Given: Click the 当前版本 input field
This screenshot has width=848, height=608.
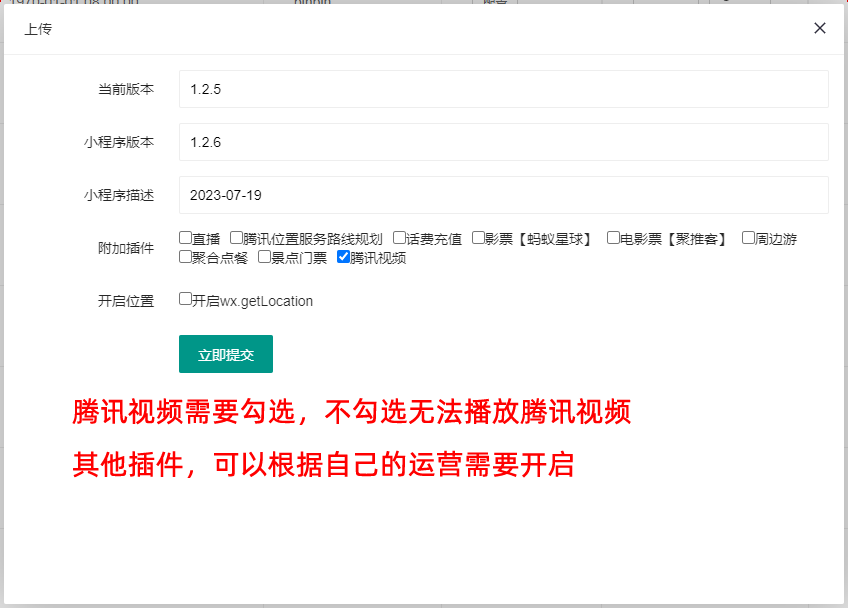Looking at the screenshot, I should click(x=504, y=89).
